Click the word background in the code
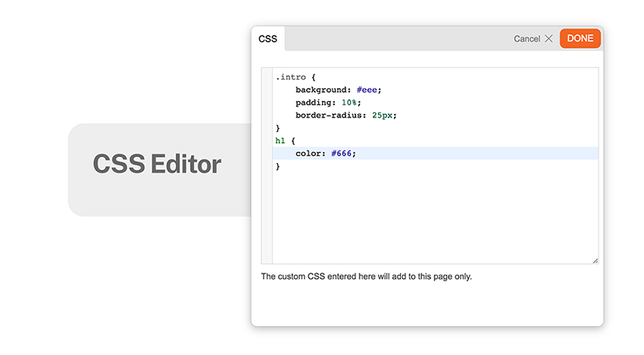 click(x=320, y=90)
